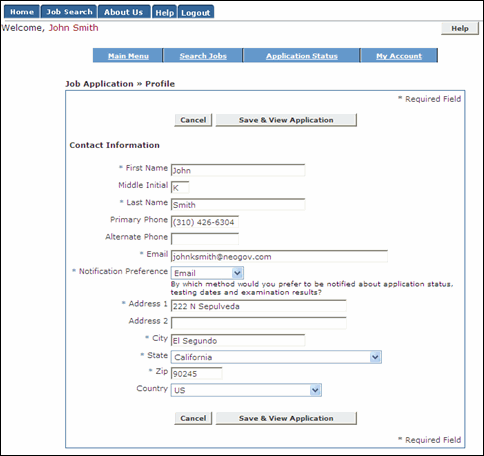
Task: Click the Help button beside the welcome message
Action: [x=460, y=29]
